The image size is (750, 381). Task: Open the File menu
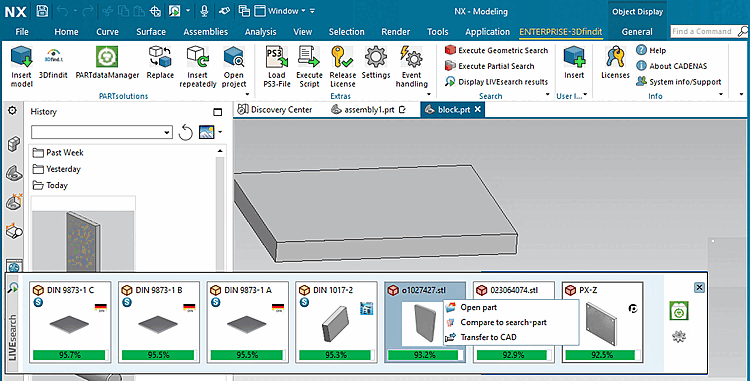pyautogui.click(x=22, y=32)
